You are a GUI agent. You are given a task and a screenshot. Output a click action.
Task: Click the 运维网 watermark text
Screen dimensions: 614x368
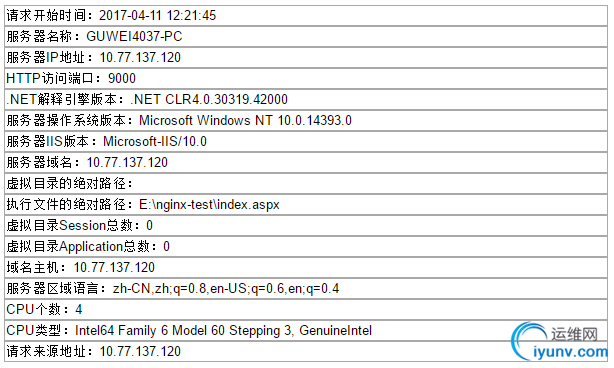(574, 335)
